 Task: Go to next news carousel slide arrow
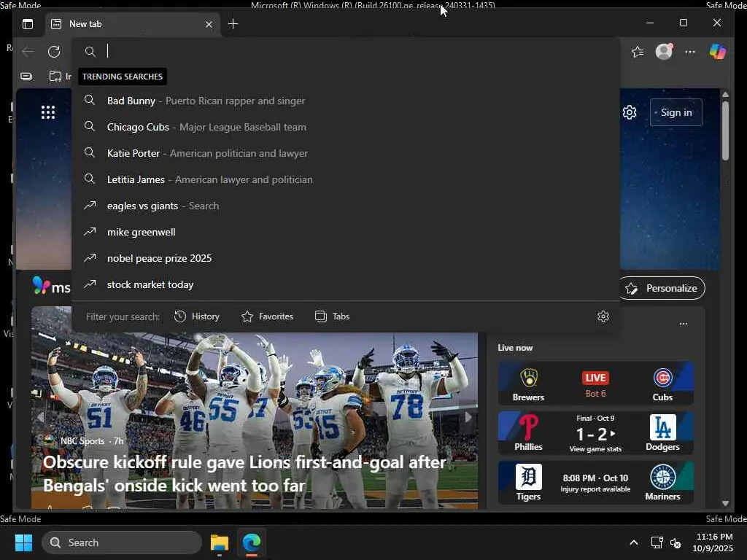[468, 417]
